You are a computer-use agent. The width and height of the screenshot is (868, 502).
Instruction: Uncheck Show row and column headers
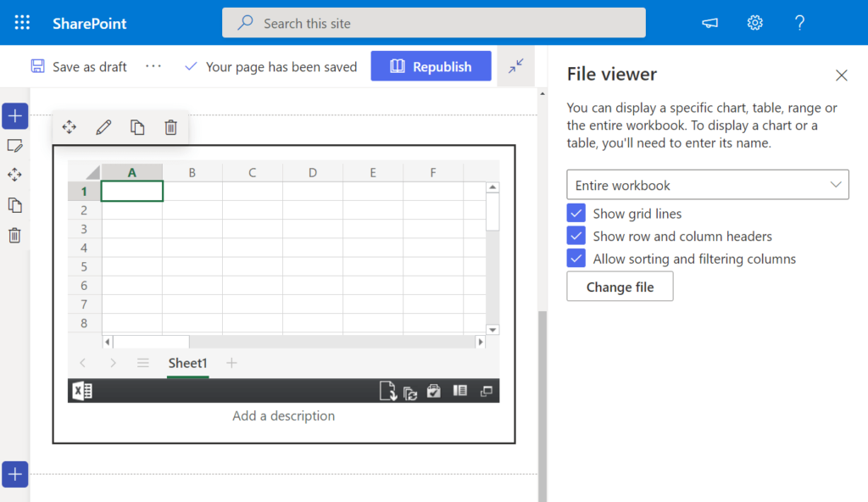tap(576, 236)
